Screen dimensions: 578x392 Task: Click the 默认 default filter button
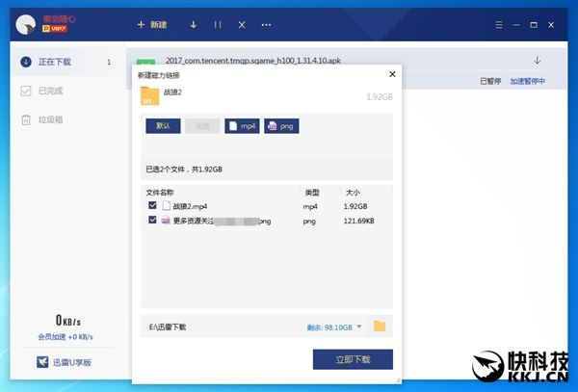coord(163,126)
